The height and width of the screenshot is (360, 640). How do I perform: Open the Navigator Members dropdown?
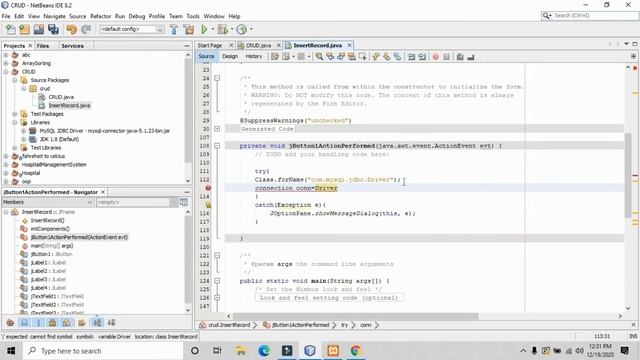point(48,202)
